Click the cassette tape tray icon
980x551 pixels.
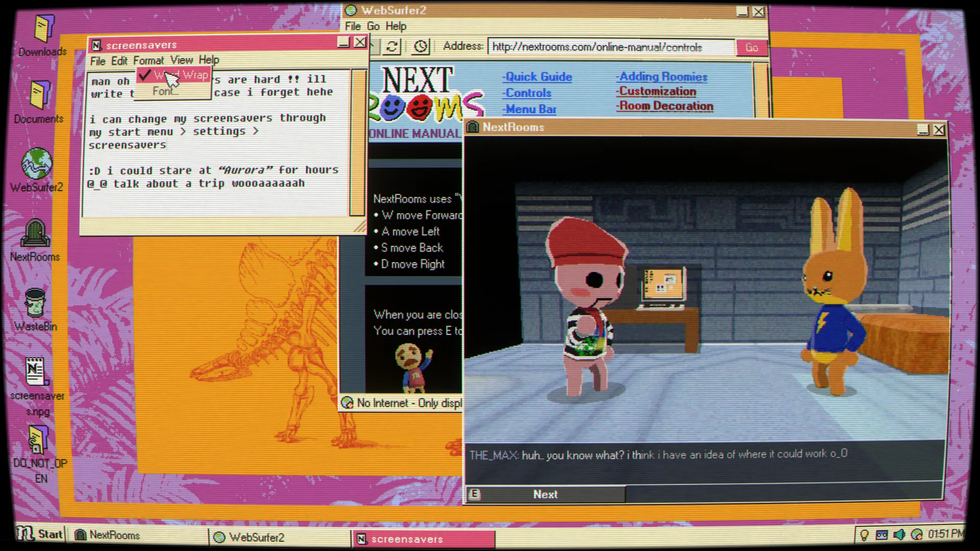click(881, 535)
